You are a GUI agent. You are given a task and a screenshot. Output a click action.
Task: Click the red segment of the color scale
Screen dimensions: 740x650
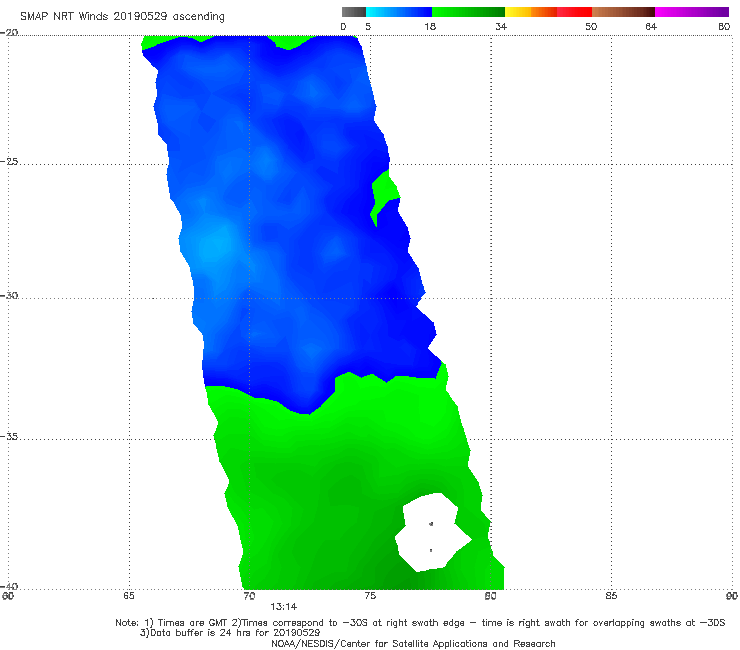pos(574,12)
